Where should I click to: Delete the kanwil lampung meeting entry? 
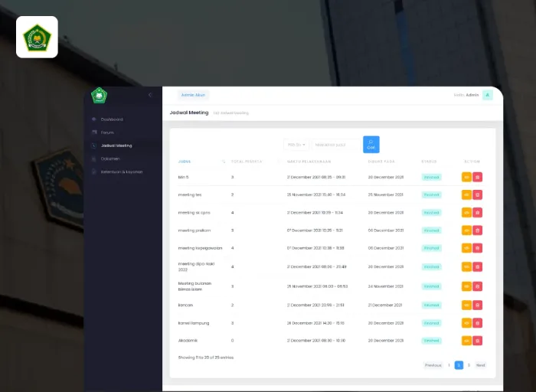click(x=477, y=323)
